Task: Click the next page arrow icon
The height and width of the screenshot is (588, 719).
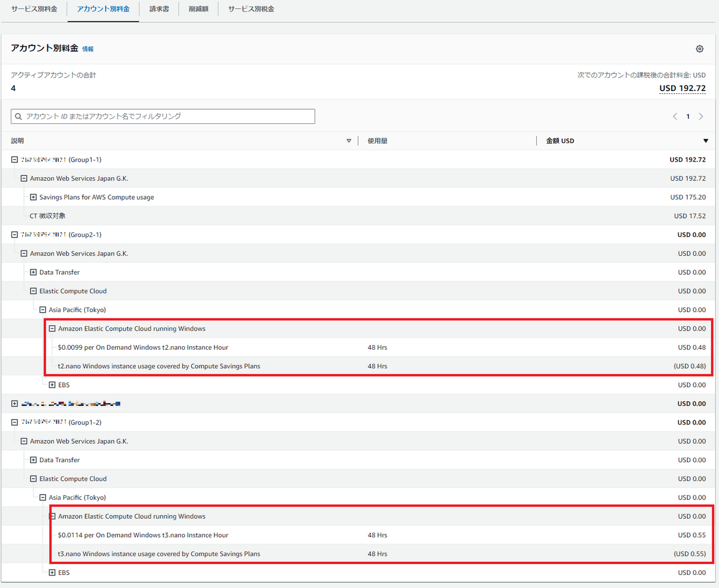Action: point(701,116)
